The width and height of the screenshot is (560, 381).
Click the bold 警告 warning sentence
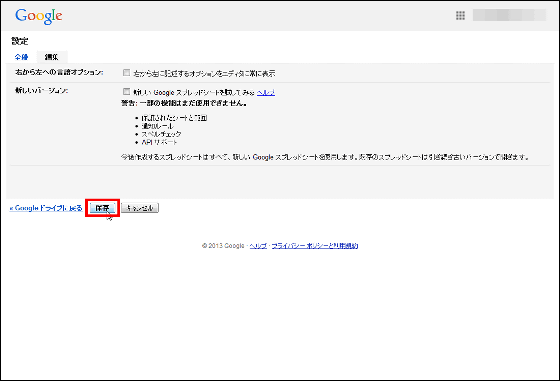coord(184,103)
